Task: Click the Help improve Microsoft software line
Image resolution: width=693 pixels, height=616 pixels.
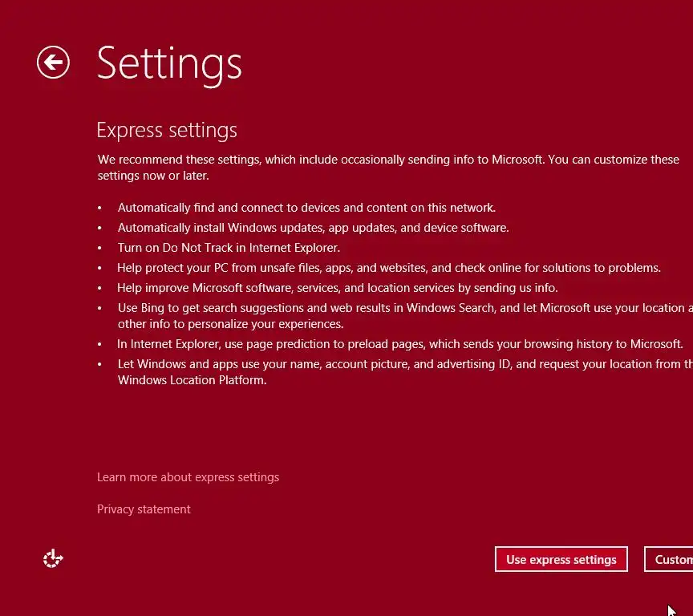Action: (337, 288)
